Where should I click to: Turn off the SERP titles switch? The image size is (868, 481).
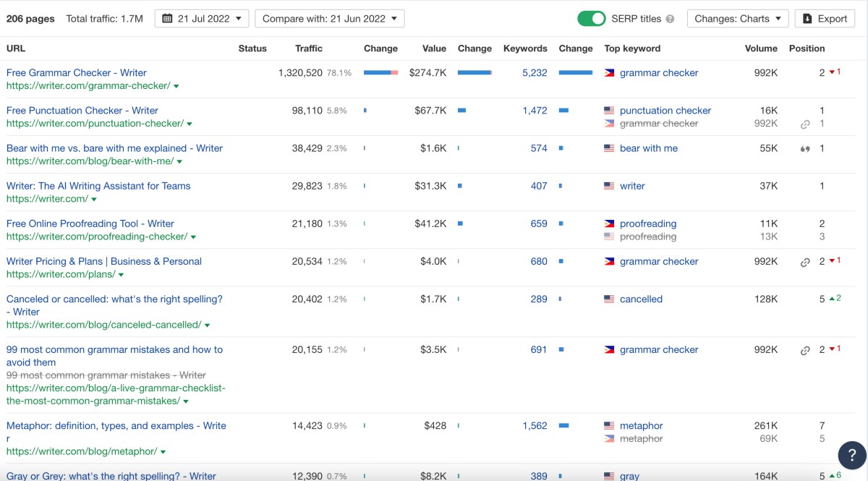(592, 19)
